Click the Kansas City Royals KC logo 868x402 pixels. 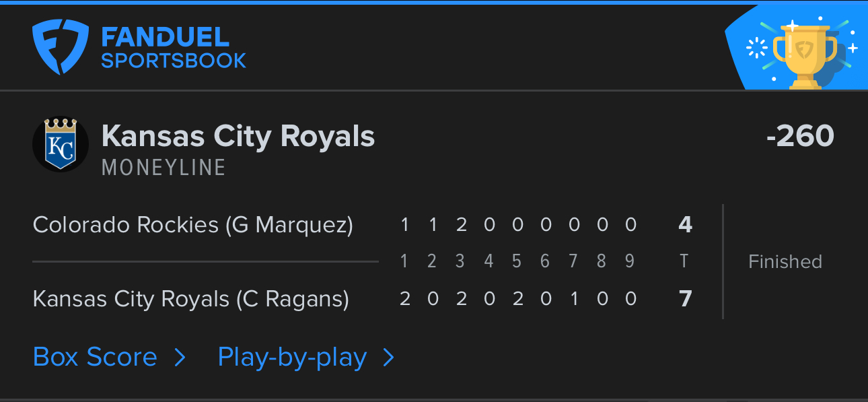click(61, 145)
